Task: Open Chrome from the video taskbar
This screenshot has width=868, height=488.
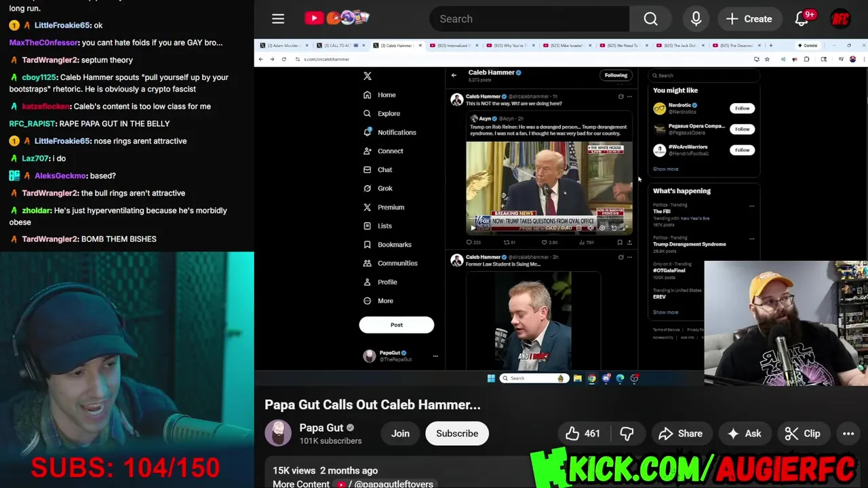Action: coord(591,378)
